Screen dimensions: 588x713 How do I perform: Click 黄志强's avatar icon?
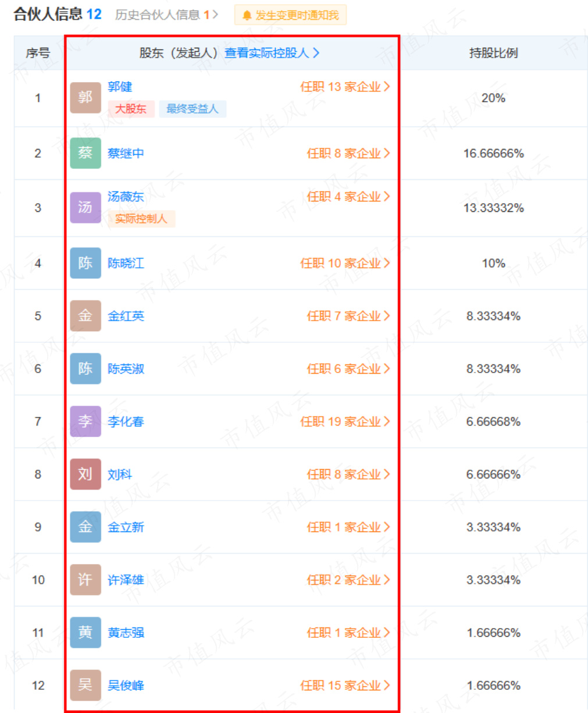pyautogui.click(x=85, y=633)
